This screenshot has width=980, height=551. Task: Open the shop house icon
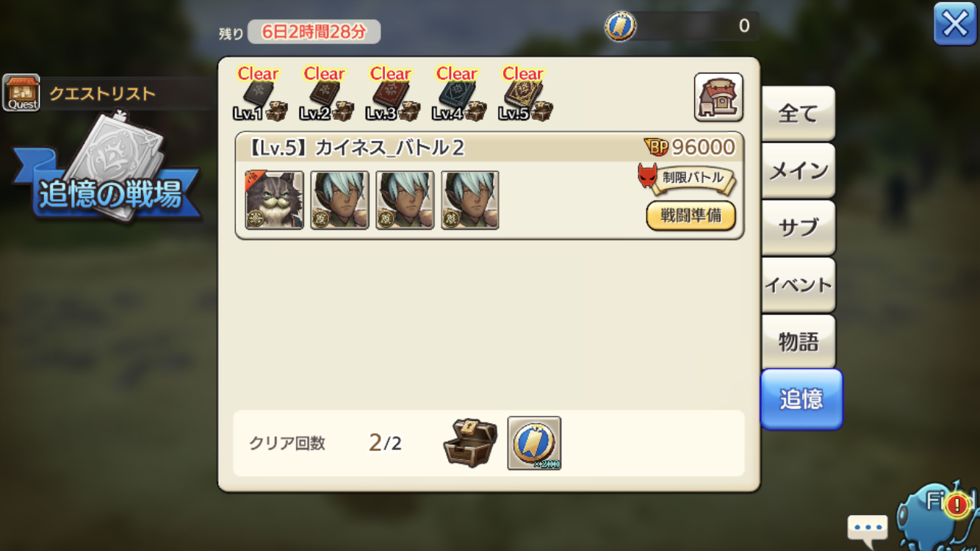[718, 97]
